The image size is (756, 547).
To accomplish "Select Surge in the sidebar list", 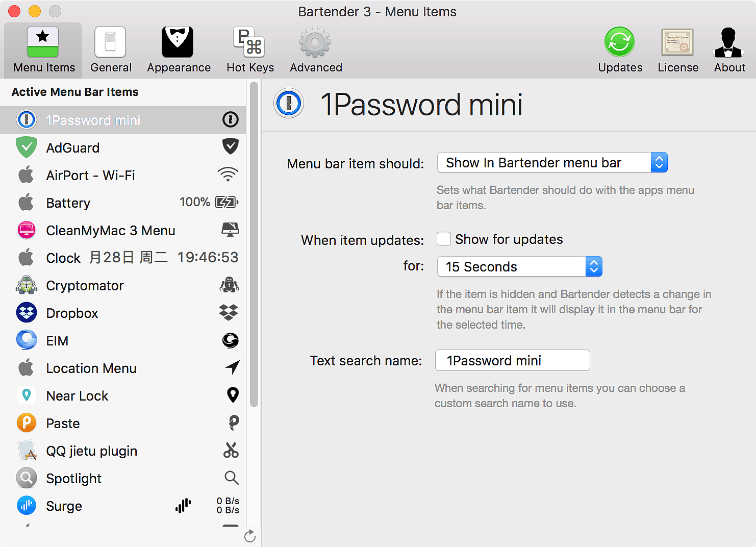I will coord(64,506).
